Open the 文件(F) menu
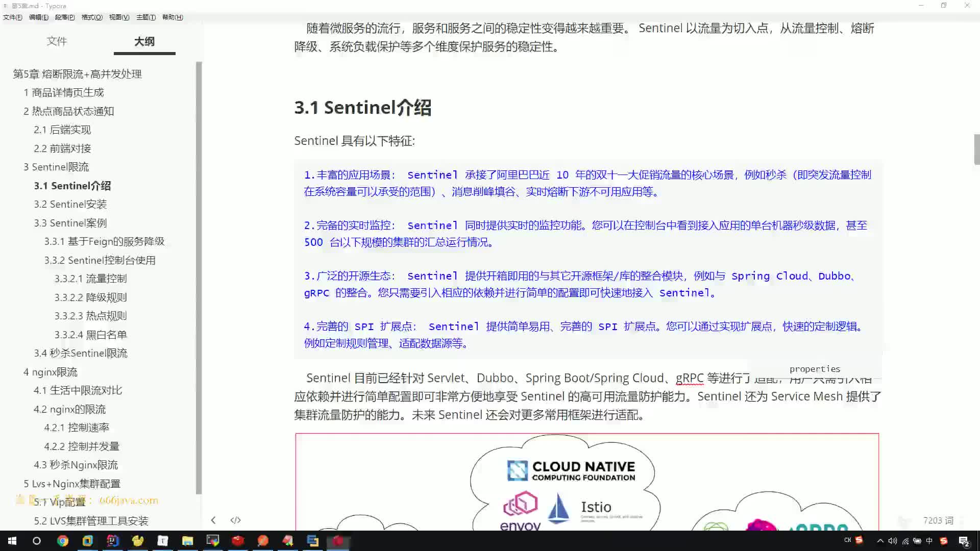This screenshot has width=980, height=551. tap(12, 17)
